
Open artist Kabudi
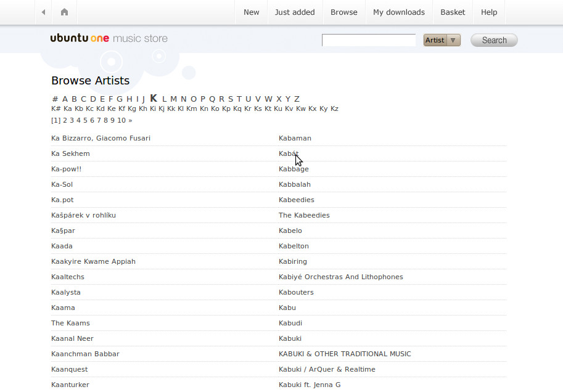[290, 324]
